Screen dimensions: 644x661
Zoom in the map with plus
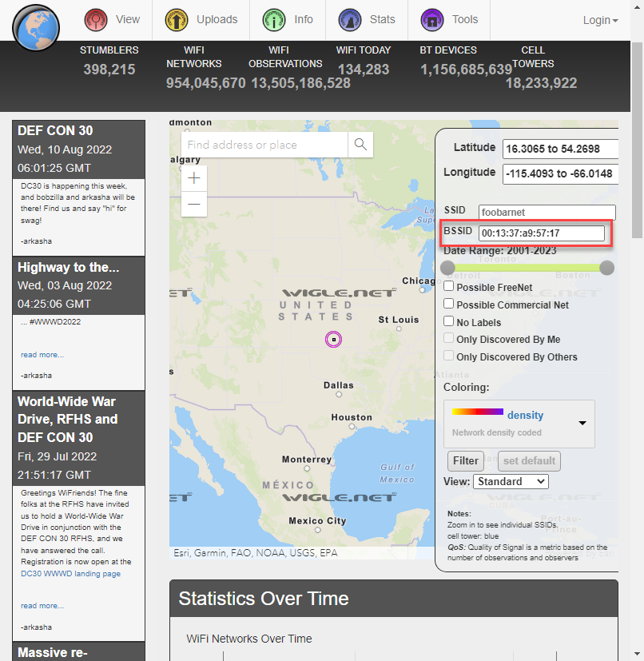[x=194, y=178]
